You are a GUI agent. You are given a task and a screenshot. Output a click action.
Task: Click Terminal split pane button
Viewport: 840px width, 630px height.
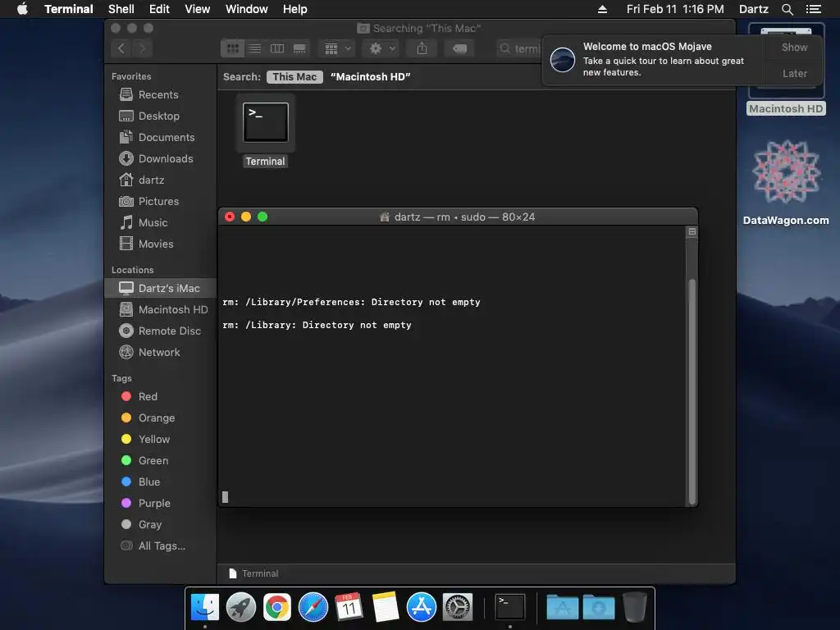[x=692, y=231]
